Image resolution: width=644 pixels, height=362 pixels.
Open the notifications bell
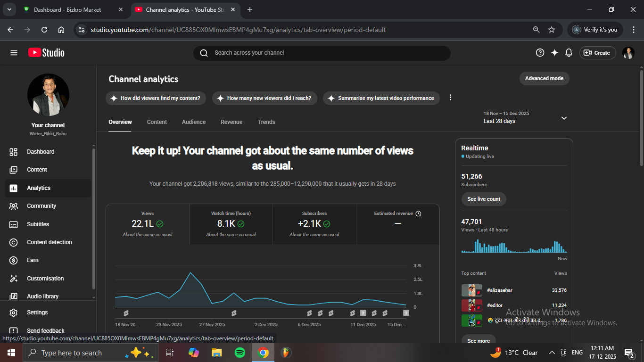pos(569,53)
